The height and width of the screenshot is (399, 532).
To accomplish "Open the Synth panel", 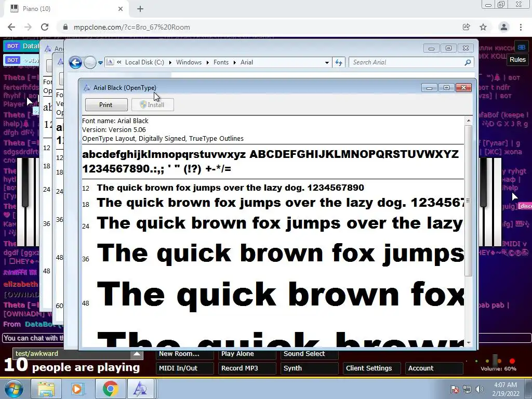I will point(310,368).
